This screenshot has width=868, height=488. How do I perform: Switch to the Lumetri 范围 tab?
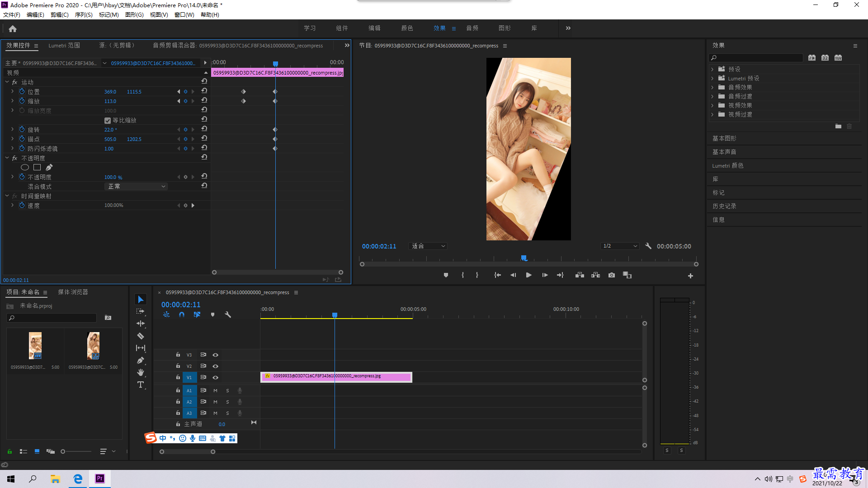pos(64,46)
